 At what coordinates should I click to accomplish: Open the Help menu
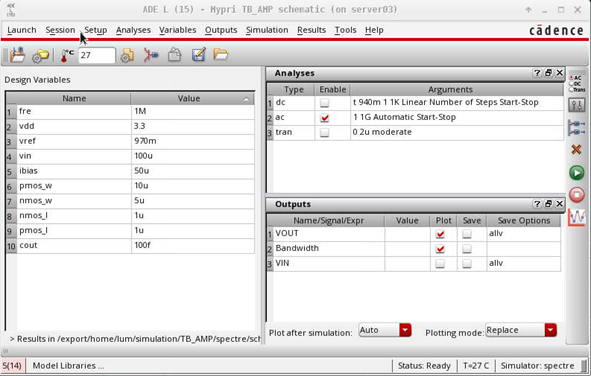[374, 30]
